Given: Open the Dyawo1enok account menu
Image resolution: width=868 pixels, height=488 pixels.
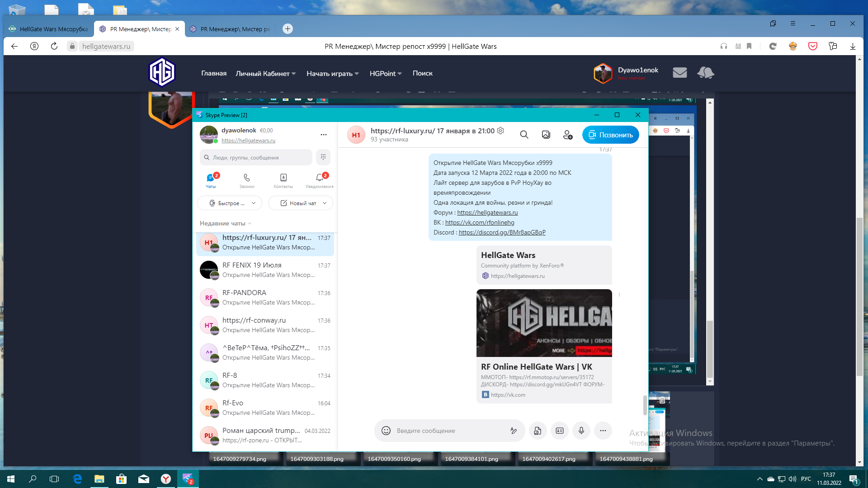Looking at the screenshot, I should [626, 73].
